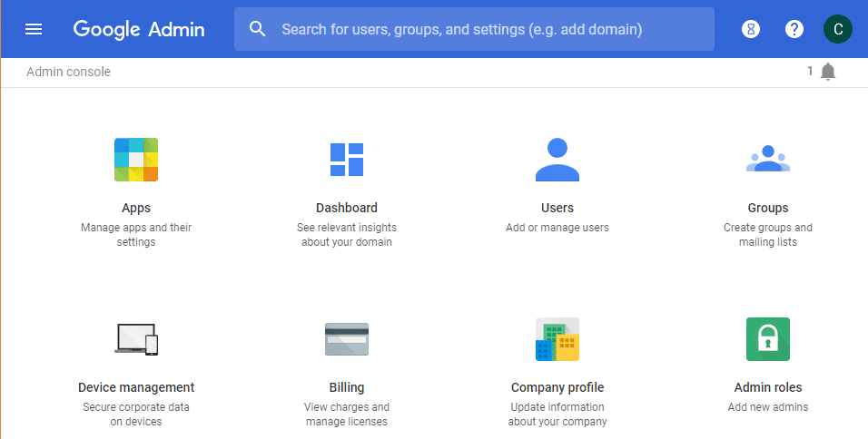Open the Admin roles padlock icon
Viewport: 868px width, 439px height.
768,339
